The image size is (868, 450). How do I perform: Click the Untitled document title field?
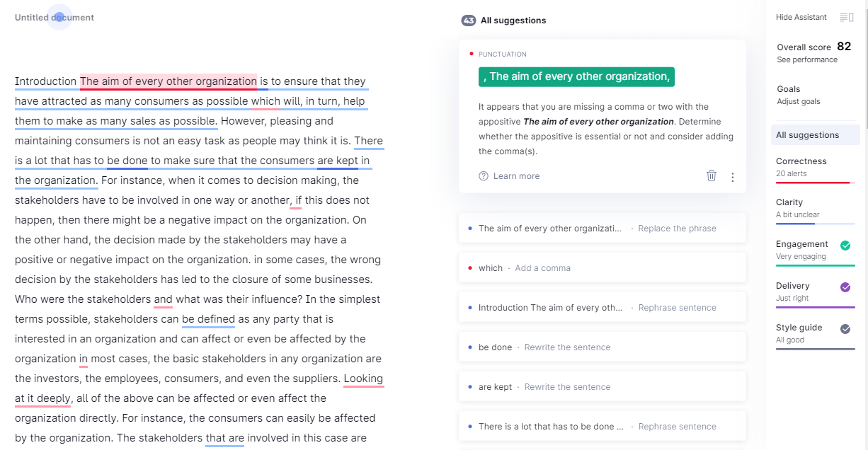[55, 18]
